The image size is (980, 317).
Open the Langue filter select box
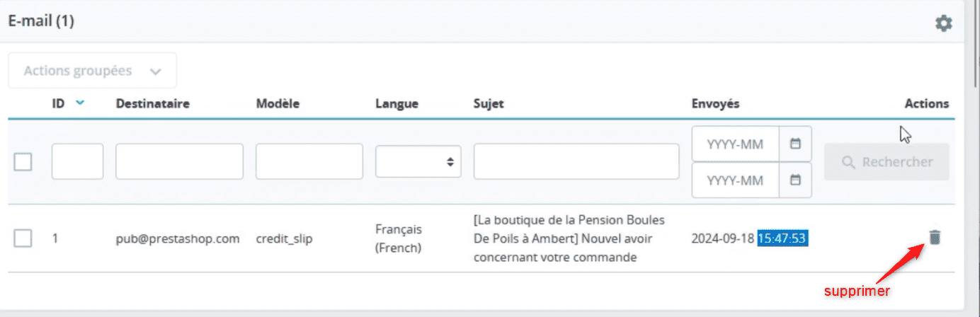pyautogui.click(x=418, y=161)
